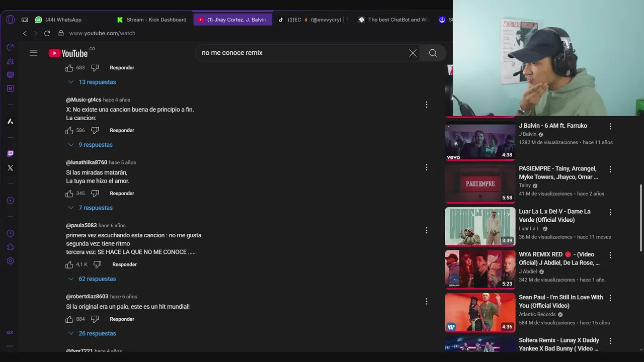Open Settings gear icon in sidebar
The height and width of the screenshot is (362, 644).
[10, 261]
